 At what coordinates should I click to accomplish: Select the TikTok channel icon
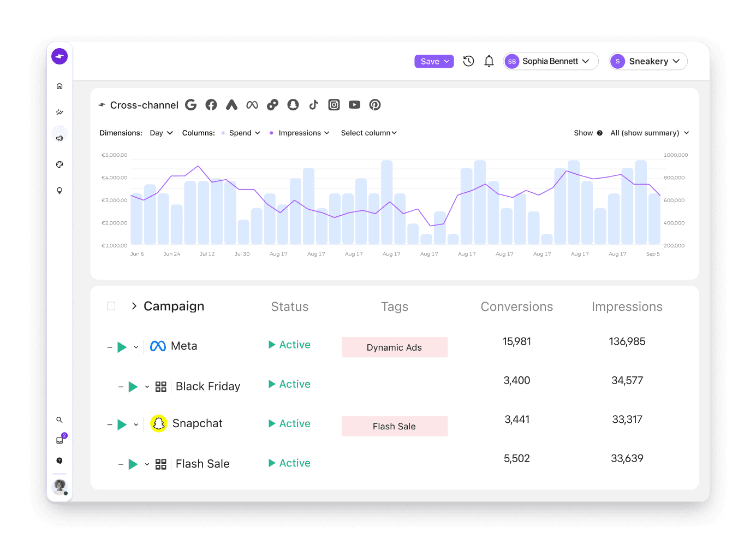point(313,105)
